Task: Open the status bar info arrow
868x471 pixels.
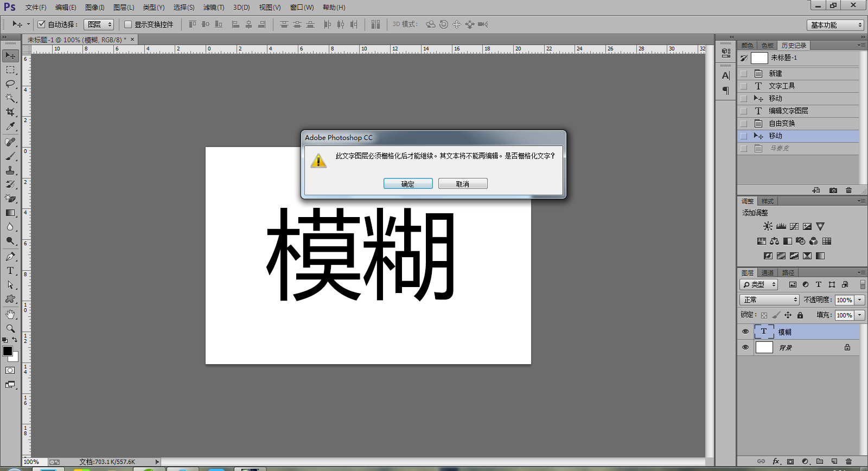Action: coord(157,462)
